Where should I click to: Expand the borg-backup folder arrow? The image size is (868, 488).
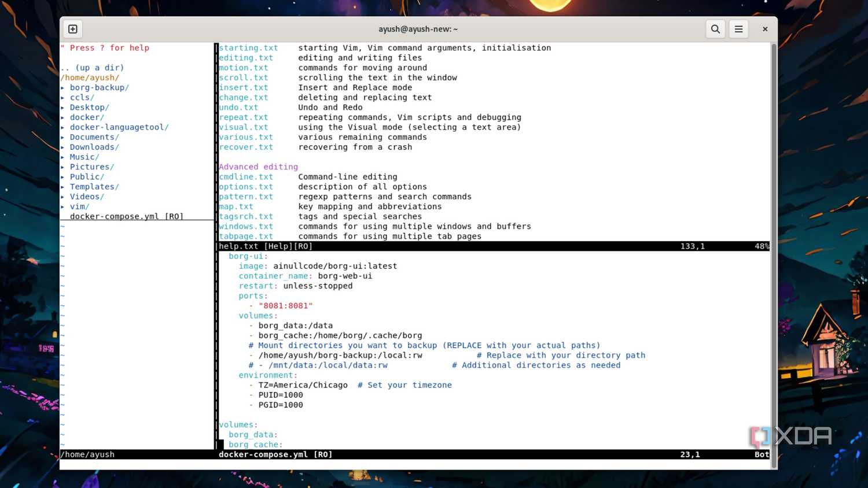(62, 88)
